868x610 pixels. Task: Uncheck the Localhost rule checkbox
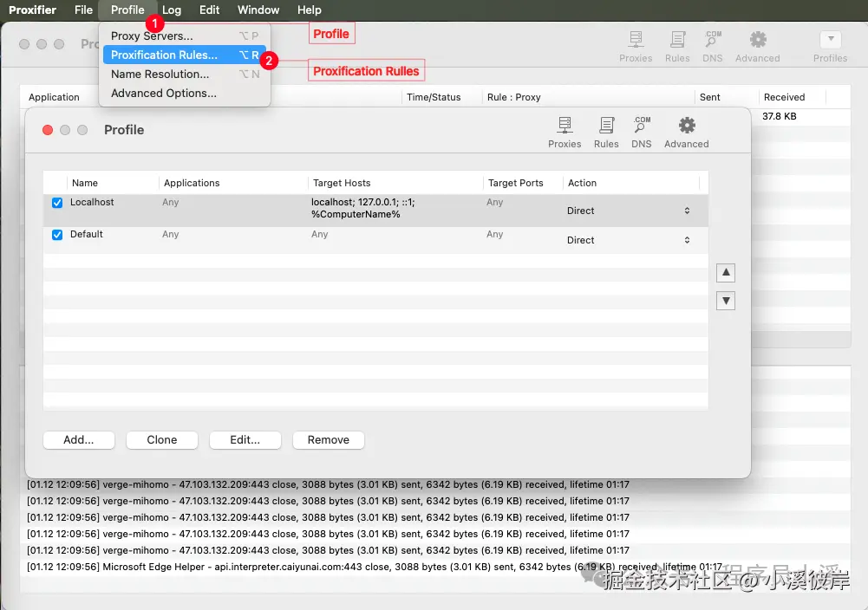pos(57,203)
